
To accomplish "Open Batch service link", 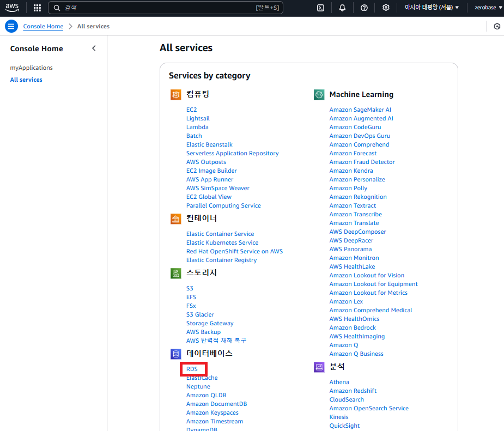I will tap(194, 136).
